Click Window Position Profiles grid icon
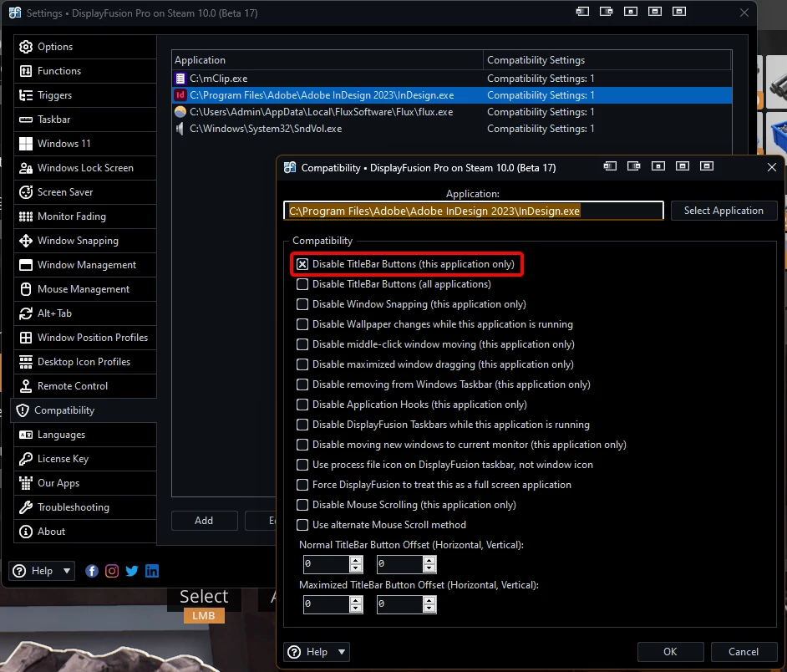 pyautogui.click(x=26, y=338)
